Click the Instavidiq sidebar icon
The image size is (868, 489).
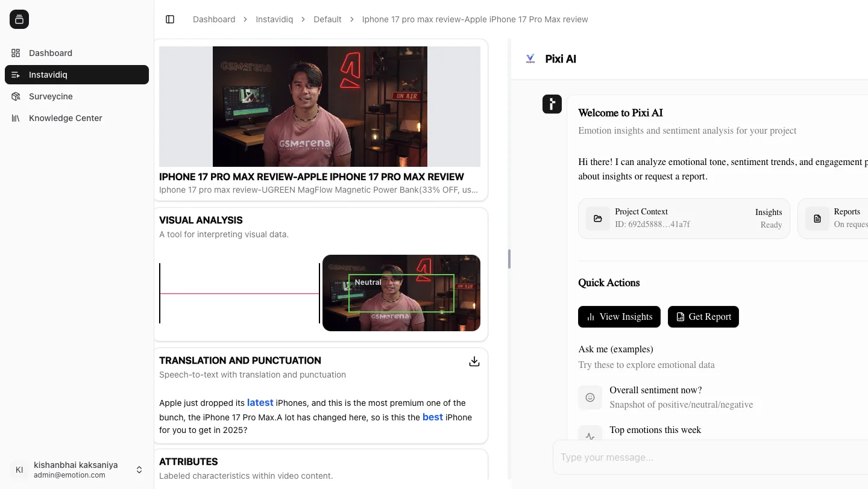[x=16, y=75]
